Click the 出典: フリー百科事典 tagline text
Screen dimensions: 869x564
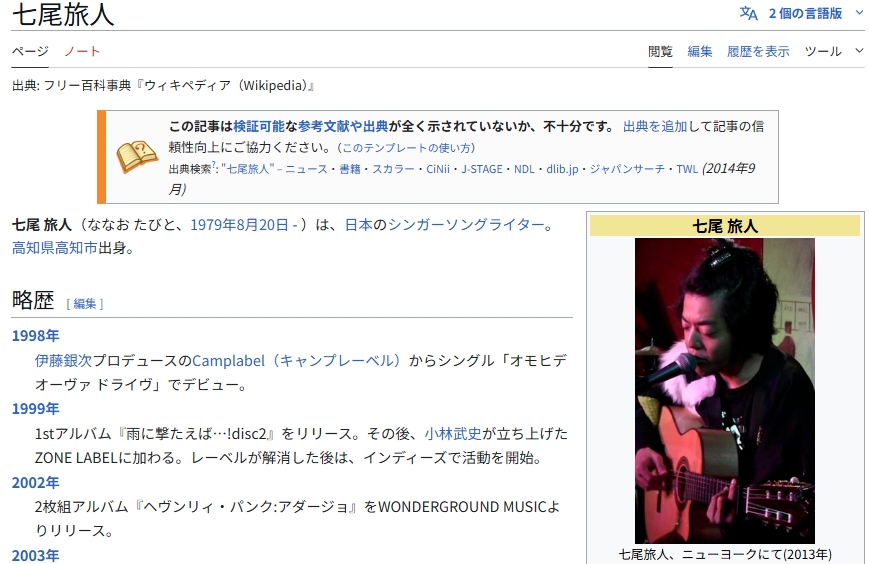tap(164, 85)
